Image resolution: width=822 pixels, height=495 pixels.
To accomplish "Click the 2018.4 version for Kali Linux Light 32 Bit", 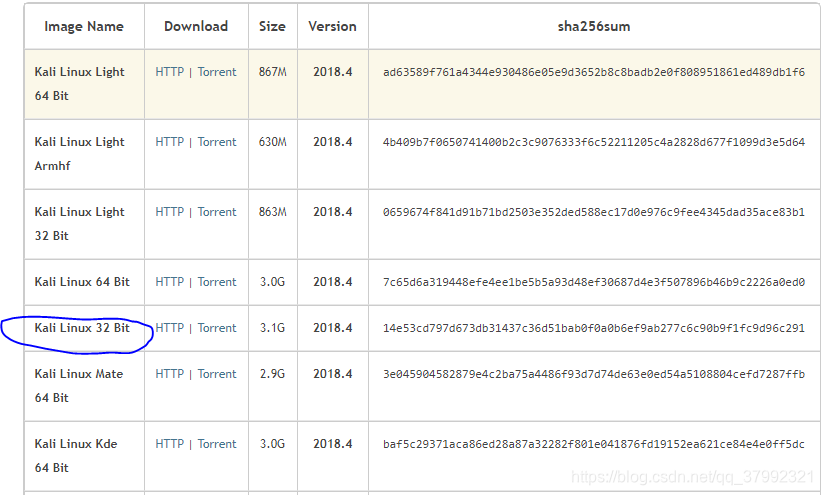I will point(333,212).
